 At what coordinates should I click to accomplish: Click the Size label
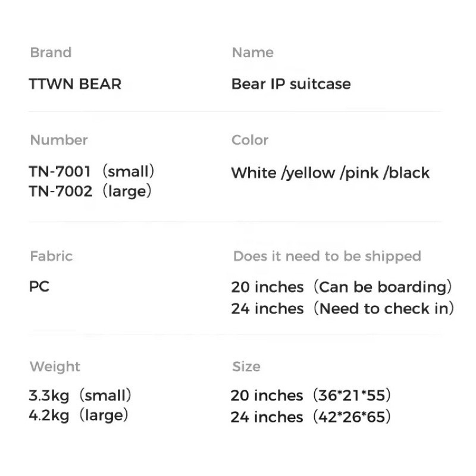[246, 367]
